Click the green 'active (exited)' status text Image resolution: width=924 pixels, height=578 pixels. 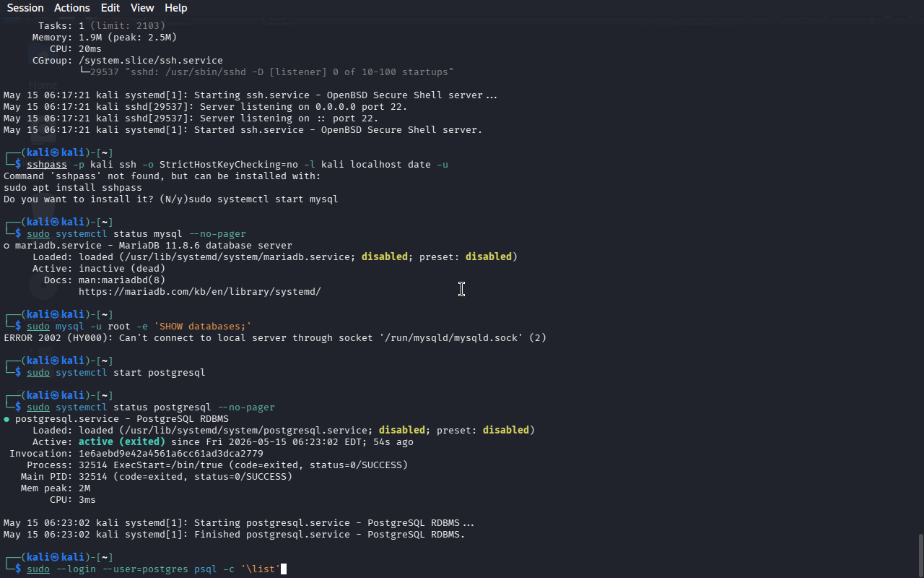point(122,442)
